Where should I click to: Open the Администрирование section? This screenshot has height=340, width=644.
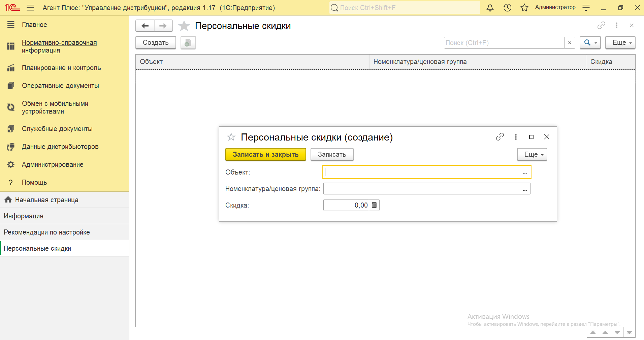53,164
